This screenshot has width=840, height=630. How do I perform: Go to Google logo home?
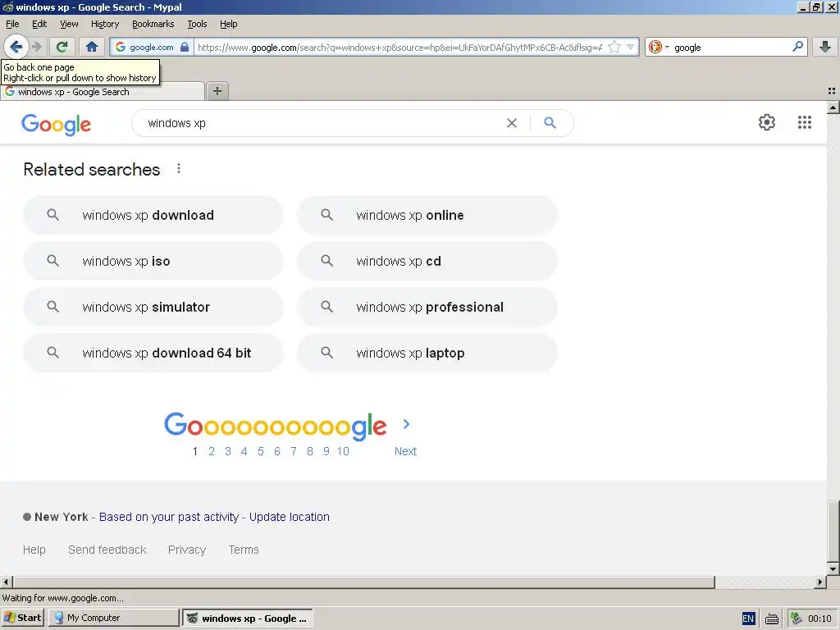point(57,125)
